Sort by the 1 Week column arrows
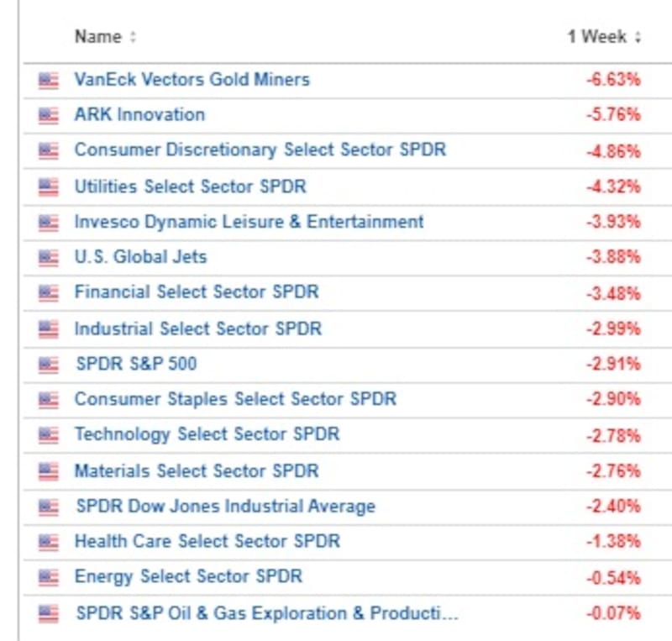672x641 pixels. (638, 38)
